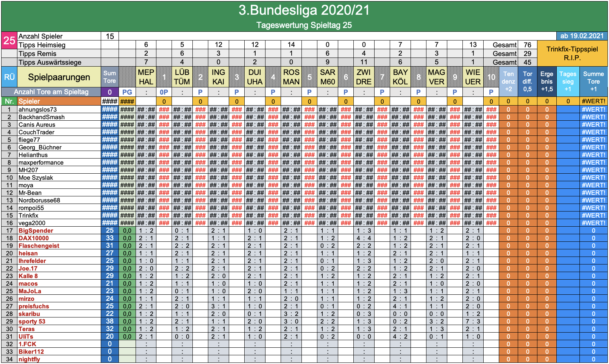Click the player name BackhandSmash
609x364 pixels.
42,117
